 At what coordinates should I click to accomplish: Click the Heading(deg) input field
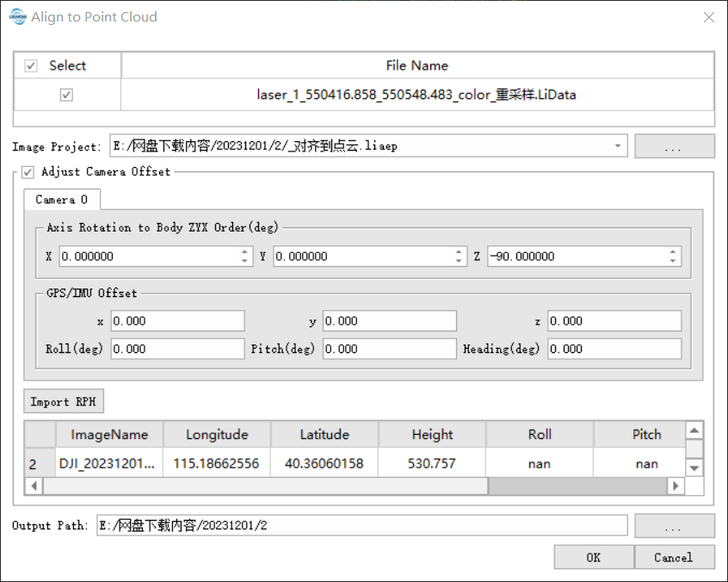point(614,349)
